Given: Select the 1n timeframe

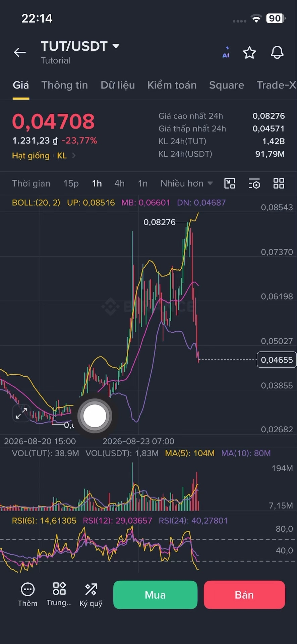Looking at the screenshot, I should click(143, 183).
